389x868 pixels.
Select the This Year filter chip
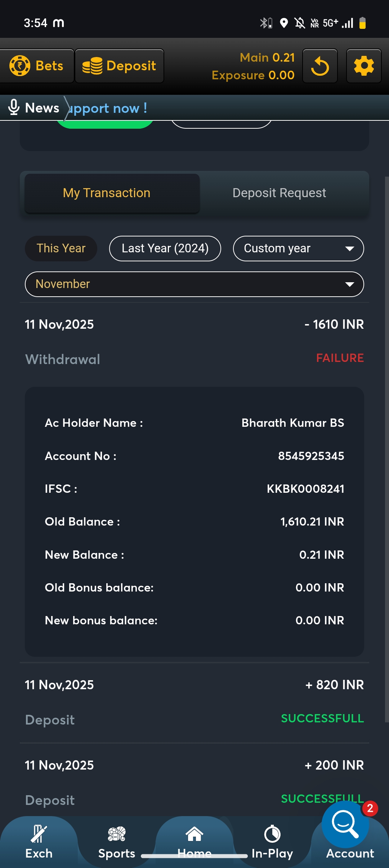click(x=61, y=248)
